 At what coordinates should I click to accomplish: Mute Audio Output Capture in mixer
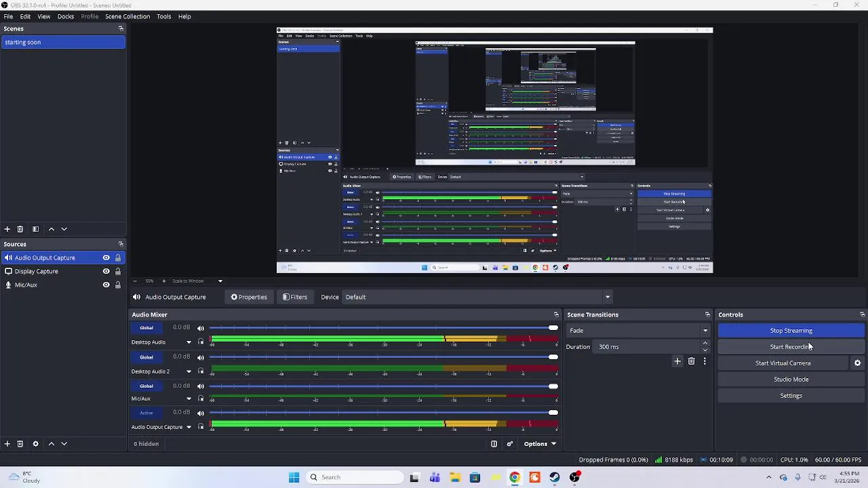pyautogui.click(x=201, y=413)
